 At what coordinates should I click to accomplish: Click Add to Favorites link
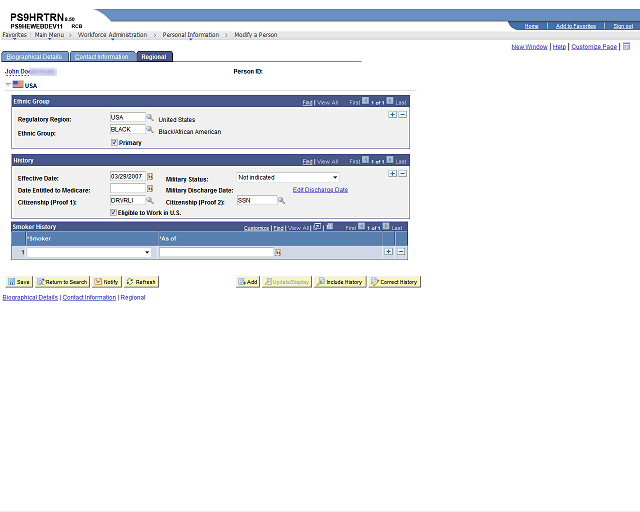tap(576, 26)
